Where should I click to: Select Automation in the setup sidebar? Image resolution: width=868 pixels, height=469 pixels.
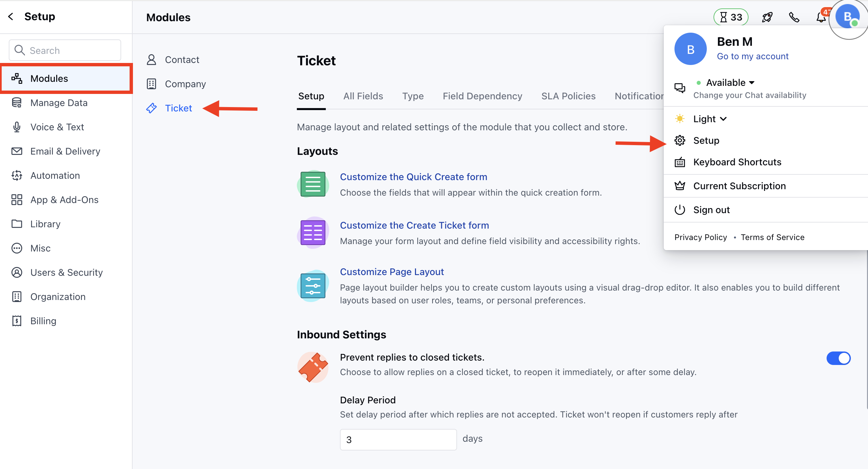(55, 175)
